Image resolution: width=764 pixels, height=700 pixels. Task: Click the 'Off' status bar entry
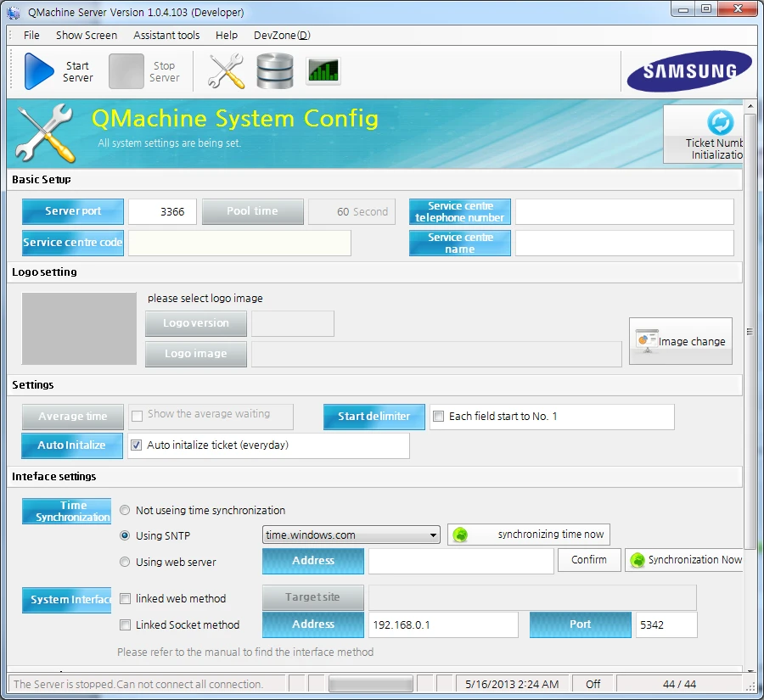coord(593,684)
